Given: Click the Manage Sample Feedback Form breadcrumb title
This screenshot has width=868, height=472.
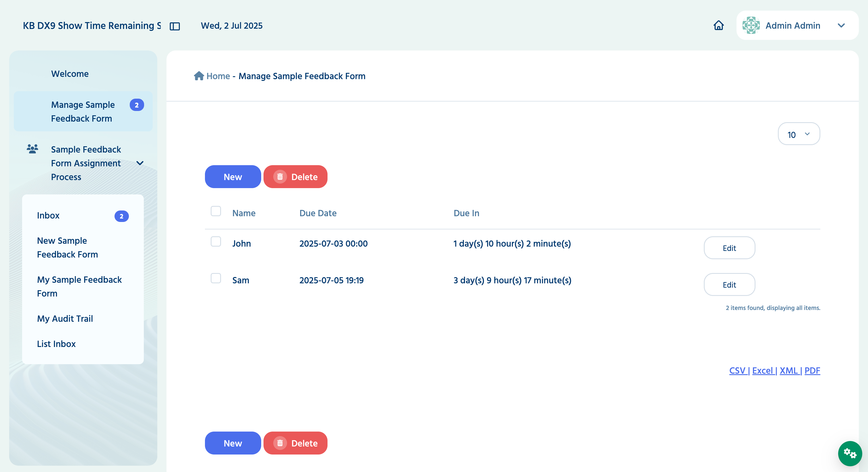Looking at the screenshot, I should pos(302,76).
